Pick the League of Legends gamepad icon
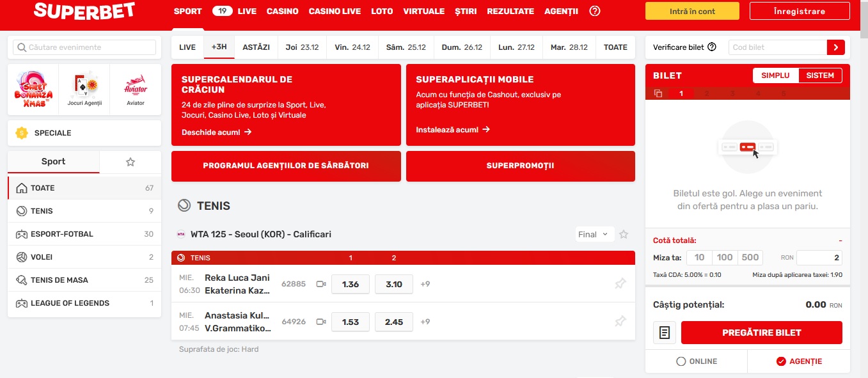Image resolution: width=868 pixels, height=378 pixels. [x=21, y=303]
